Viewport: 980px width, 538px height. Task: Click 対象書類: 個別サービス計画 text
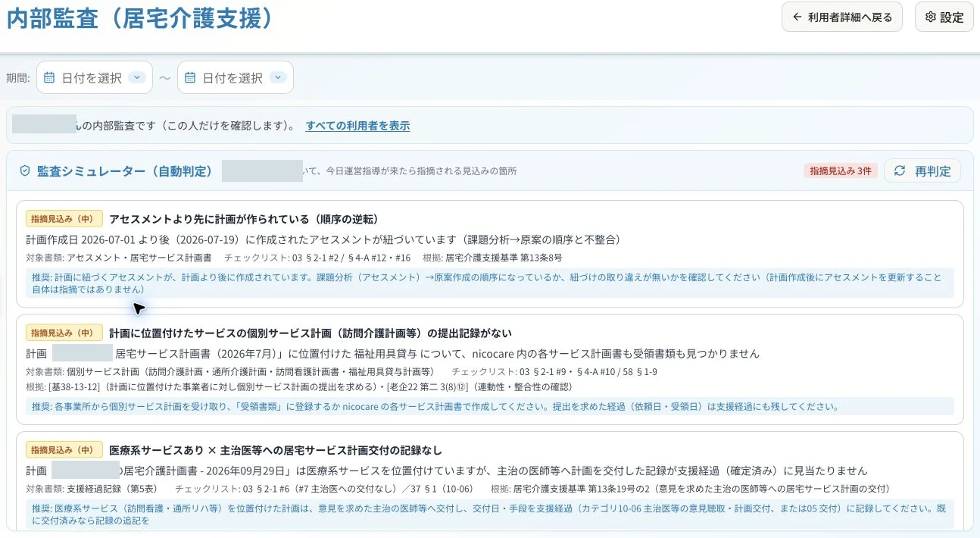(229, 371)
